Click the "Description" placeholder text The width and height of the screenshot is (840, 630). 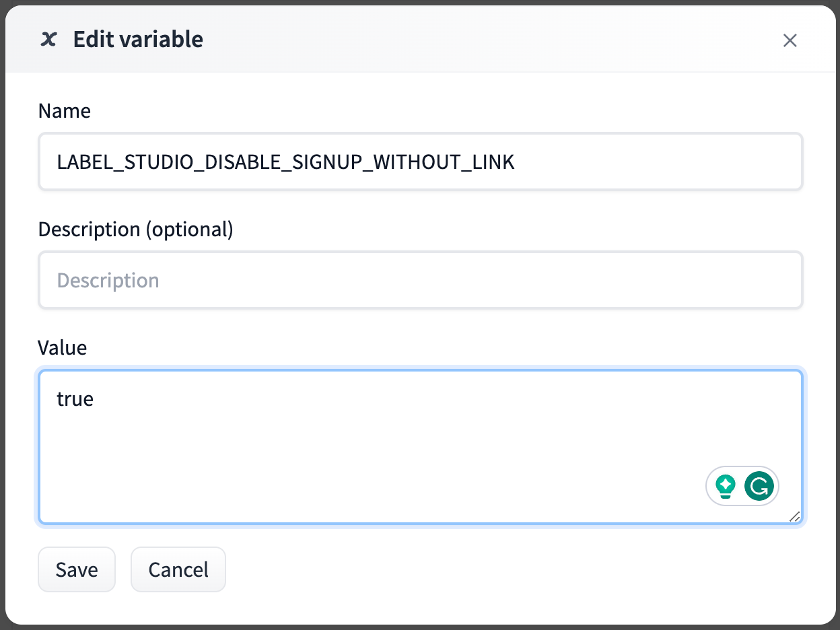pyautogui.click(x=108, y=281)
